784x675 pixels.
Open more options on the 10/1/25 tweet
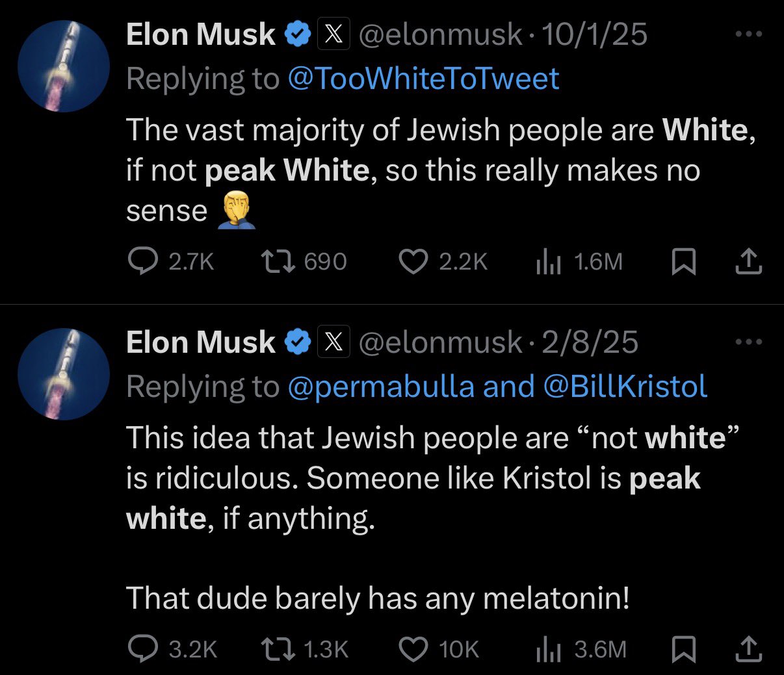748,34
